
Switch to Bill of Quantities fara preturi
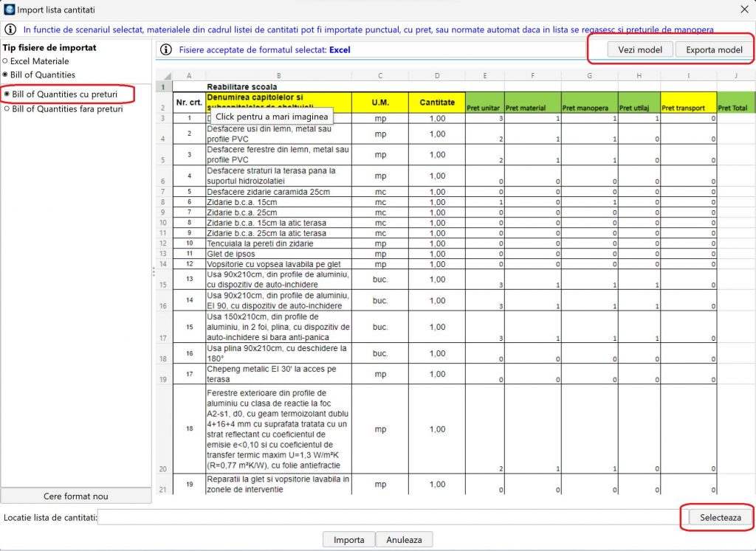click(x=63, y=109)
